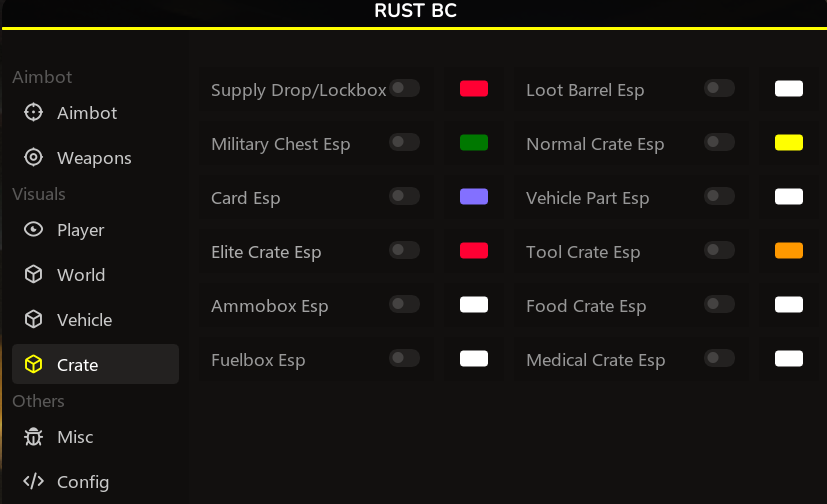
Task: Click the World cube icon
Action: (34, 274)
